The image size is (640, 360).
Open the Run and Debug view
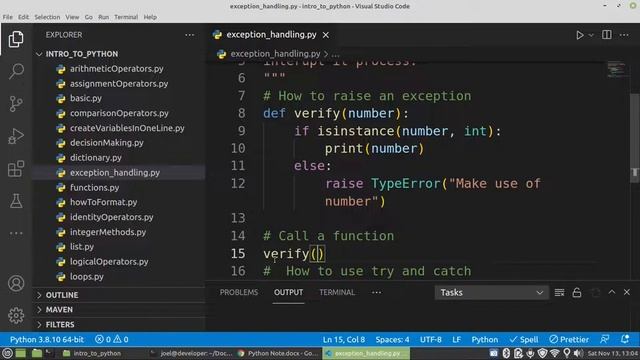16,136
